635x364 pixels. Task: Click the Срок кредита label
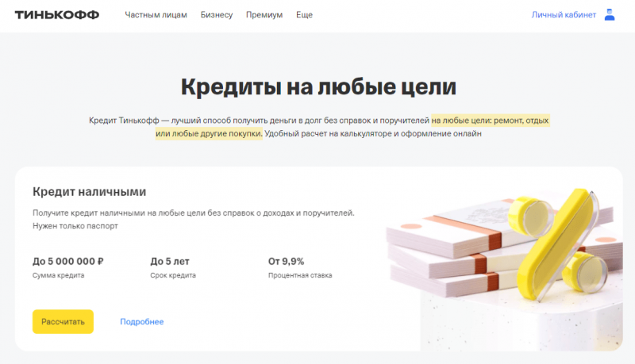173,275
